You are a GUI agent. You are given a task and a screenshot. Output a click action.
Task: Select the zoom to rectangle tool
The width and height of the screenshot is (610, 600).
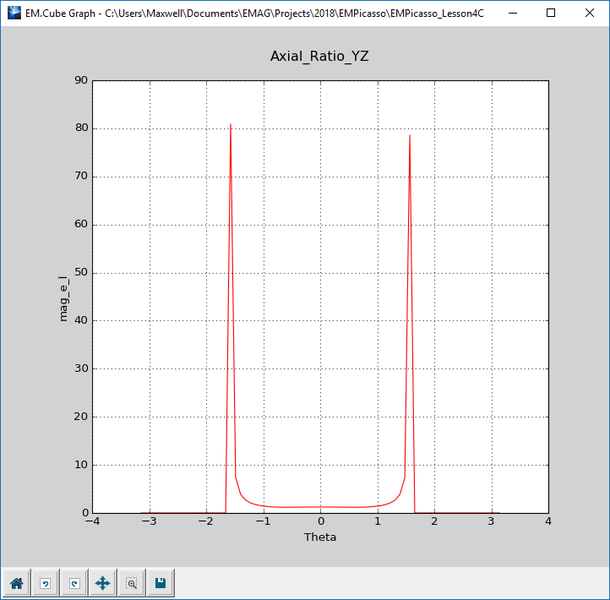(x=131, y=582)
